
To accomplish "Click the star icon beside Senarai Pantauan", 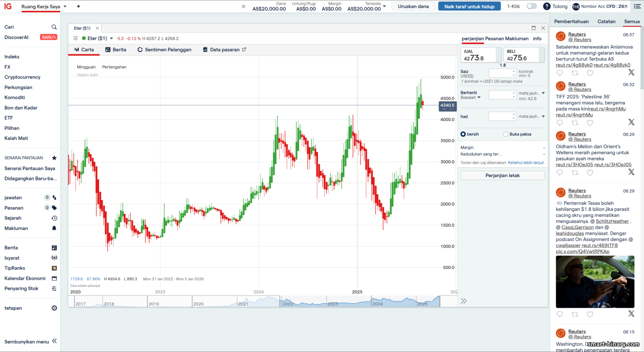I will click(x=54, y=158).
